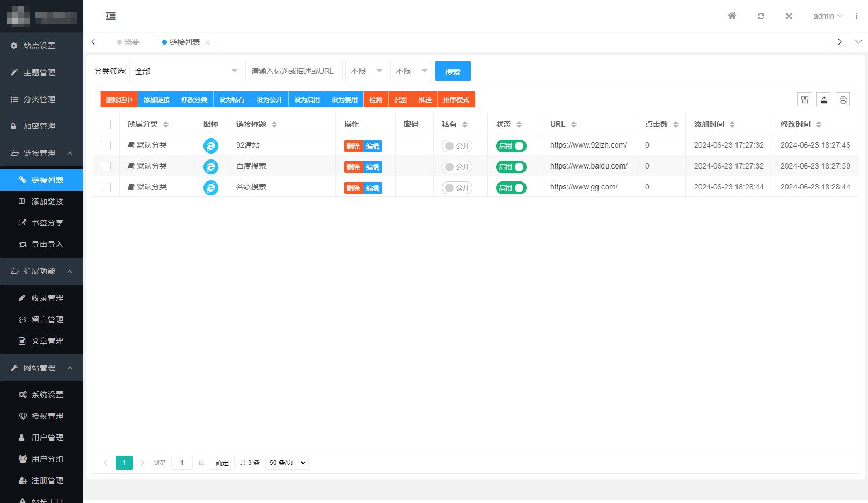
Task: Toggle 公开 switch for 谷歌搜索
Action: click(x=457, y=188)
